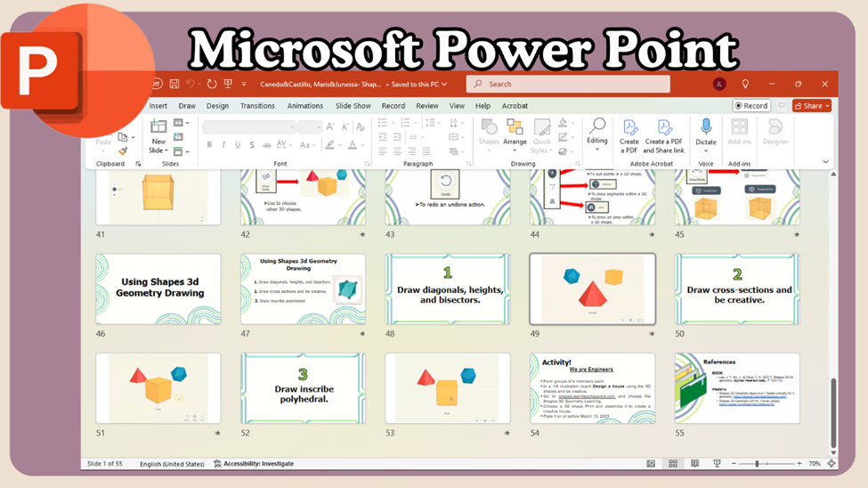The width and height of the screenshot is (868, 488).
Task: Open the Slide Show tab
Action: [x=353, y=106]
